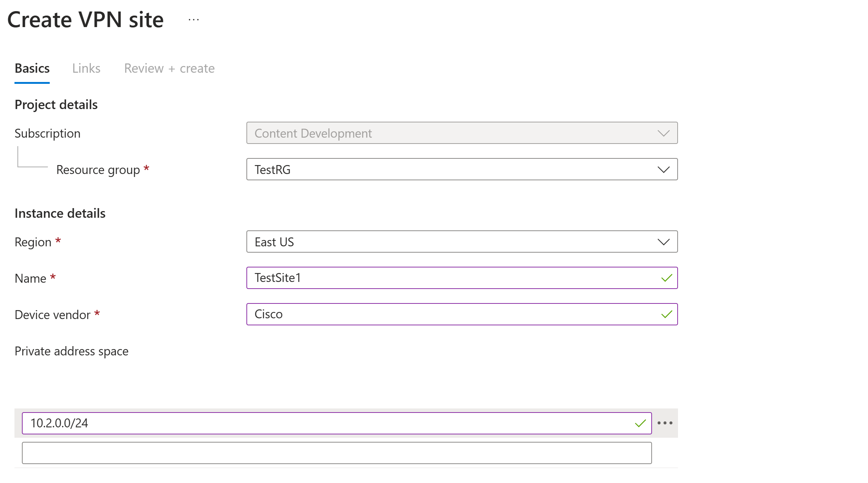868x483 pixels.
Task: Open more options for 10.2.0.0/24 address row
Action: (665, 423)
